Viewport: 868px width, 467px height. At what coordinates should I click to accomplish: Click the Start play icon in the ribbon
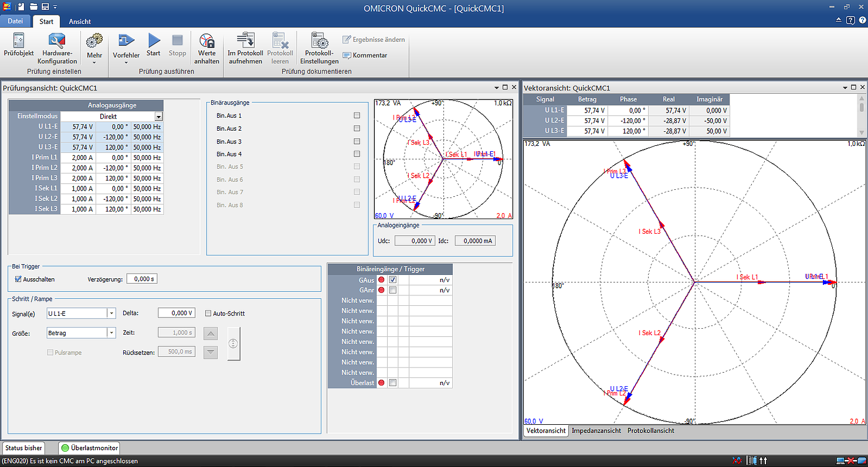(154, 40)
